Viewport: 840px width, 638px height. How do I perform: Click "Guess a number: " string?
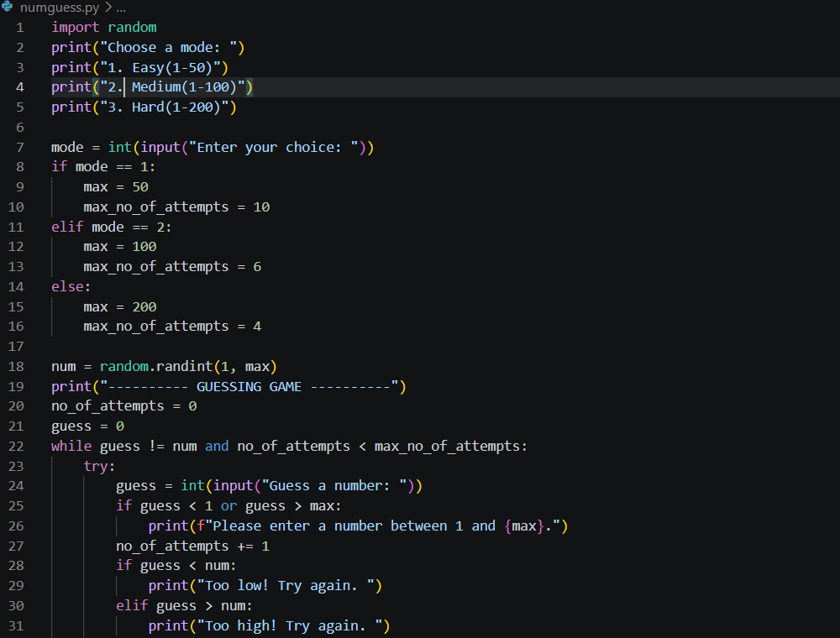click(x=334, y=486)
